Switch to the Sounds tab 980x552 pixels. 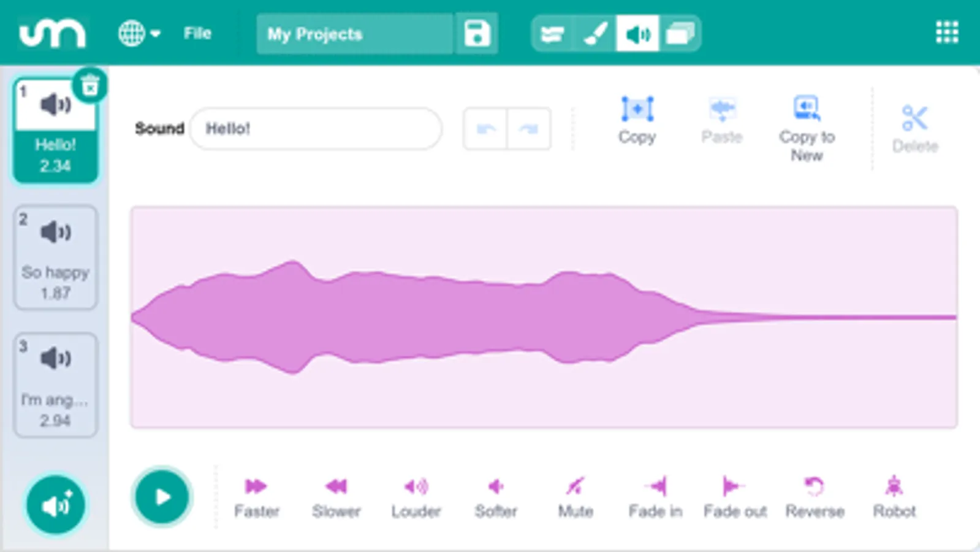point(637,34)
